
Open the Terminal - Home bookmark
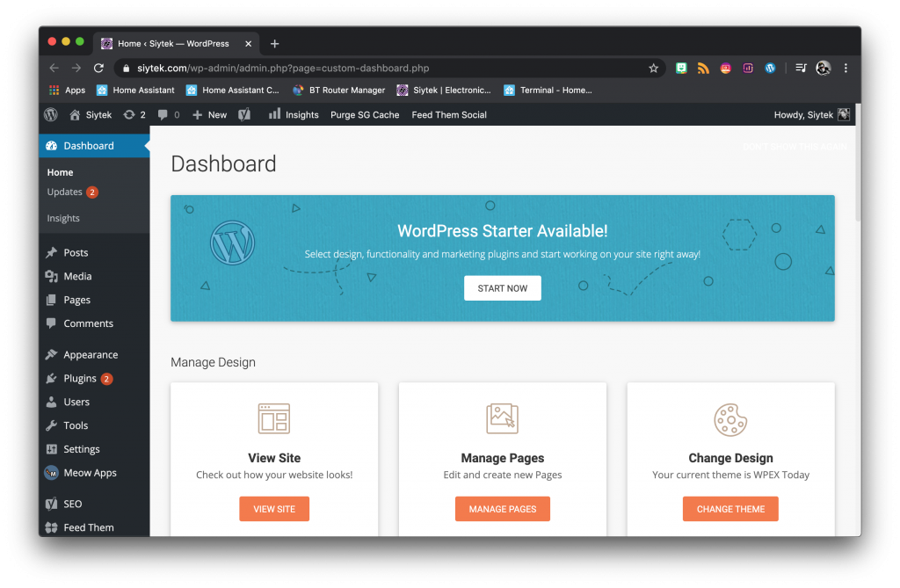[x=548, y=91]
